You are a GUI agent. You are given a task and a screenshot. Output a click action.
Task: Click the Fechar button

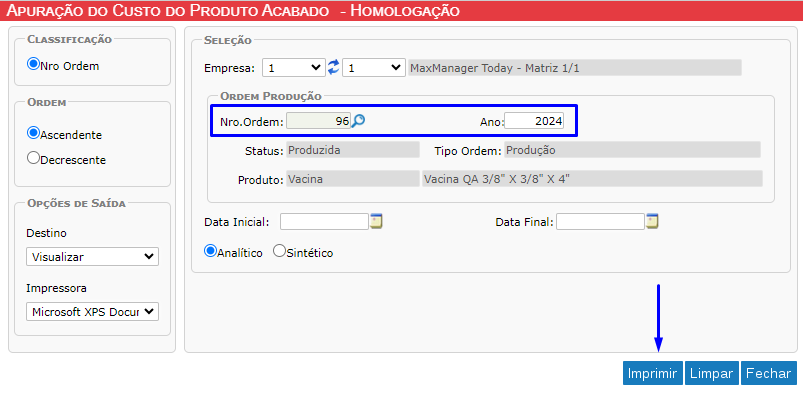point(769,374)
